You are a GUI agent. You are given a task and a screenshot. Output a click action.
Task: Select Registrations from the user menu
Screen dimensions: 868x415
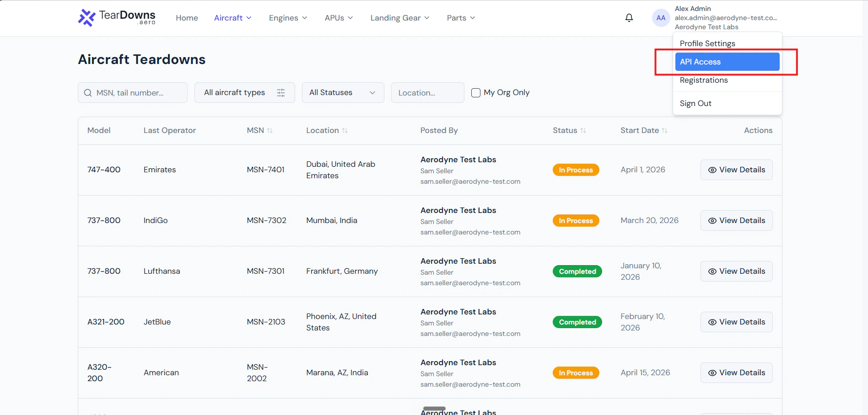[727, 80]
